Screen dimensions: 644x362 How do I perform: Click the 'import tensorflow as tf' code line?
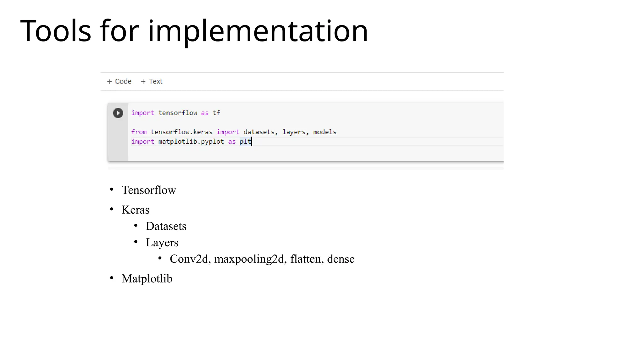pos(175,113)
